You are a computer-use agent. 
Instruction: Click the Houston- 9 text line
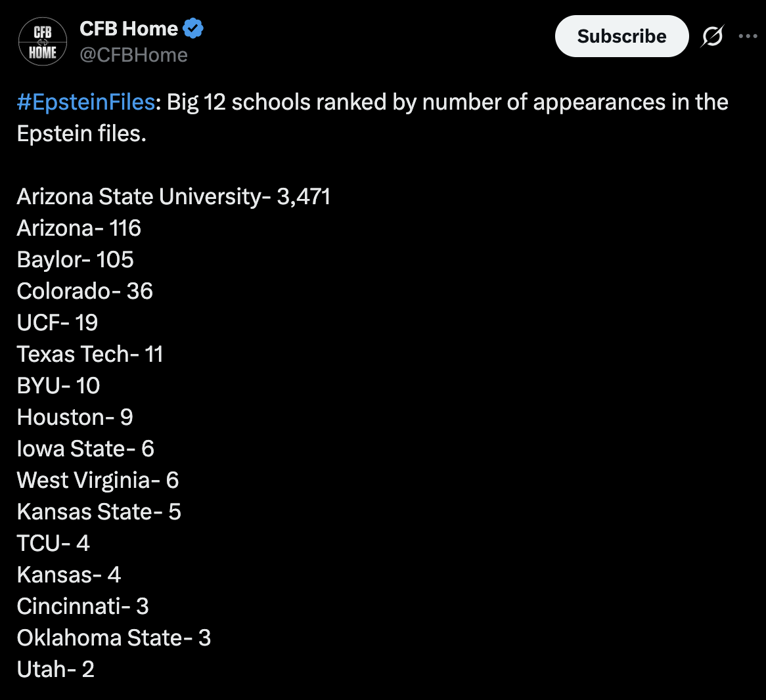[75, 418]
